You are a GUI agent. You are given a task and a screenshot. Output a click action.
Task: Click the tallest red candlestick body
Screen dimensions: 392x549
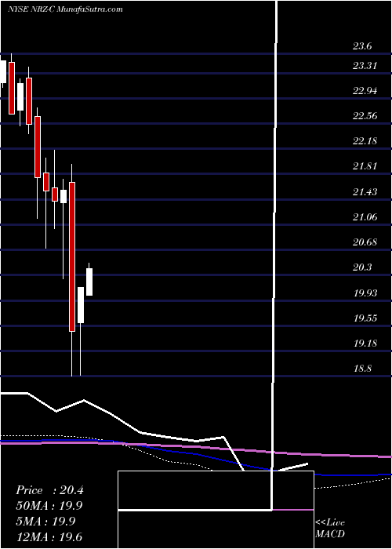point(72,256)
